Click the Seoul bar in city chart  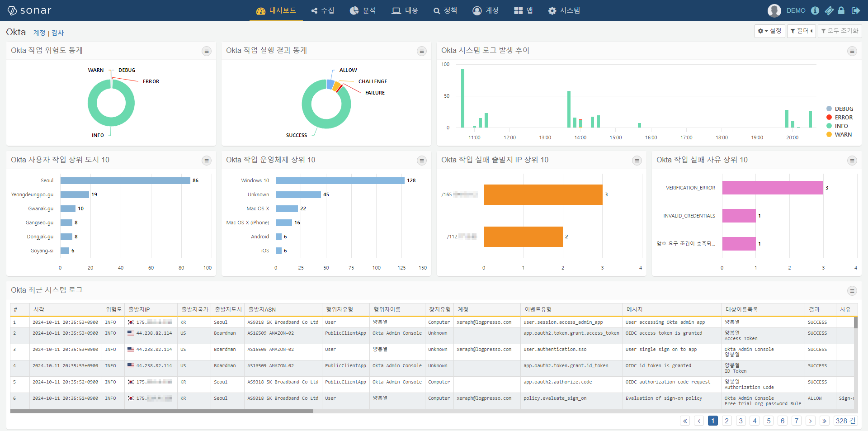coord(125,180)
